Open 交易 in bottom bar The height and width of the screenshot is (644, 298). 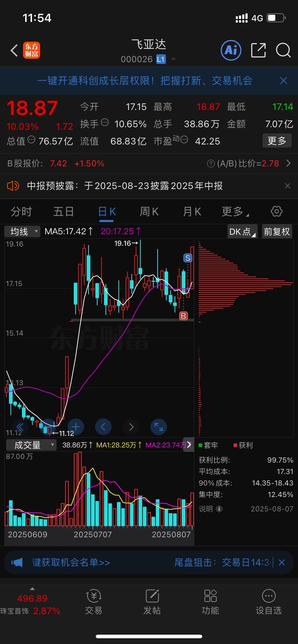[x=94, y=602]
